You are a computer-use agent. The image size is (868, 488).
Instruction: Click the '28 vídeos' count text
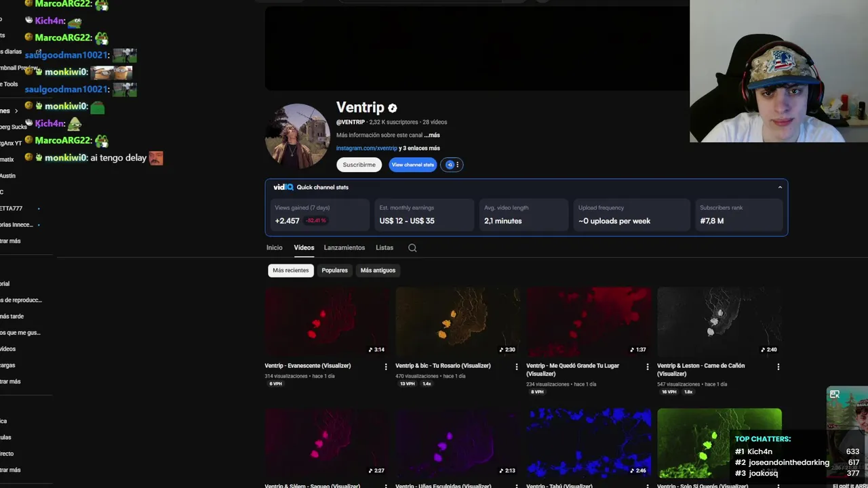pos(435,122)
